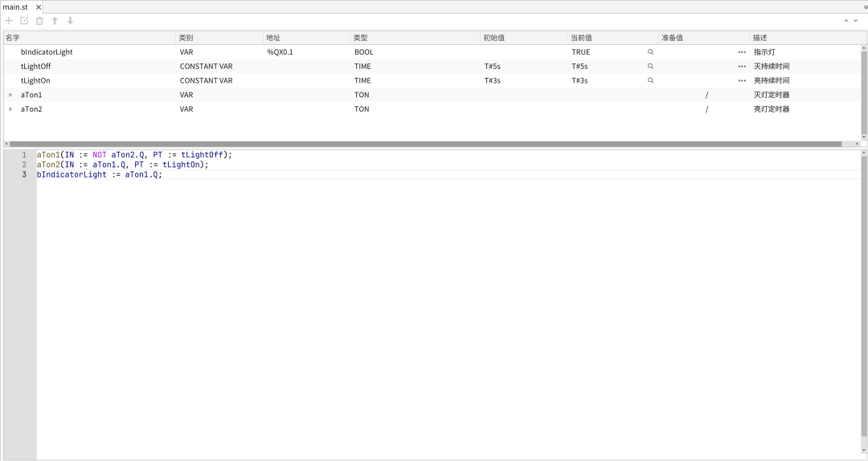This screenshot has height=461, width=868.
Task: Expand panel with down chevron at top right
Action: 856,20
